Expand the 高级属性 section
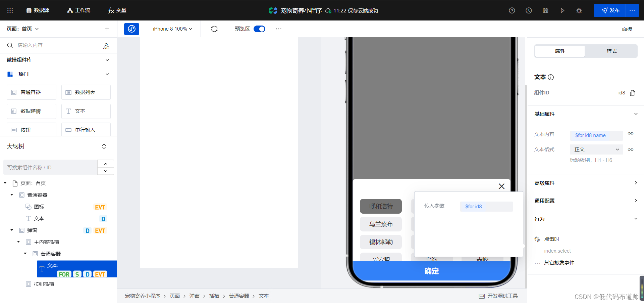This screenshot has height=303, width=644. [636, 183]
